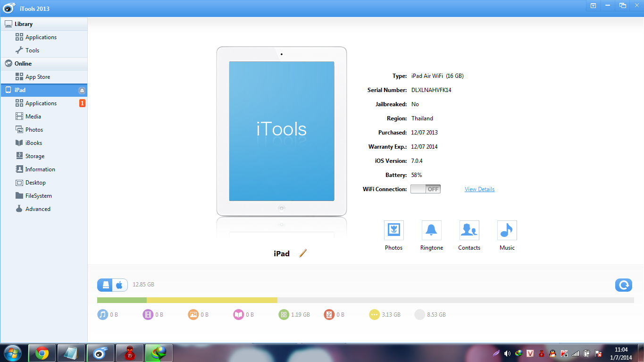Viewport: 644px width, 362px height.
Task: Click the photos storage category icon
Action: 193,314
